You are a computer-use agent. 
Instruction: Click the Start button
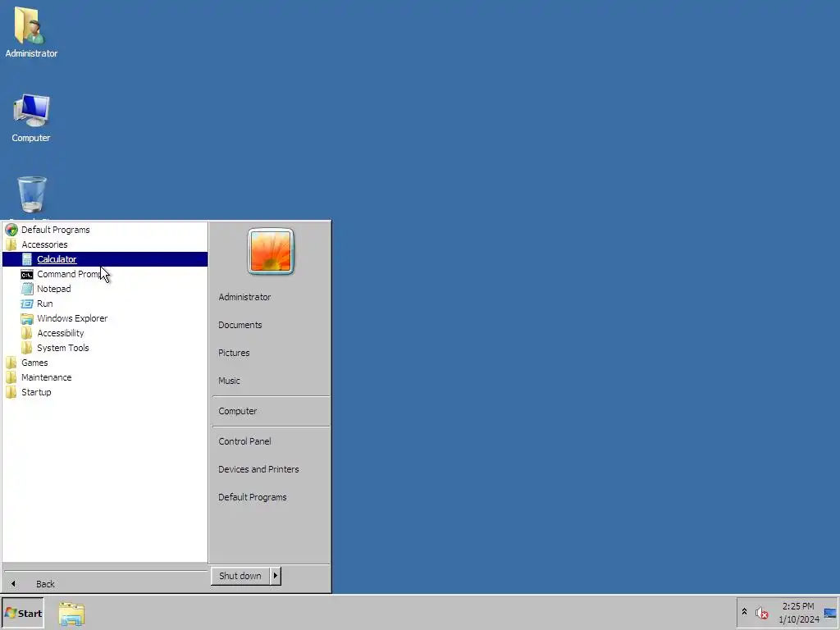[x=22, y=614]
